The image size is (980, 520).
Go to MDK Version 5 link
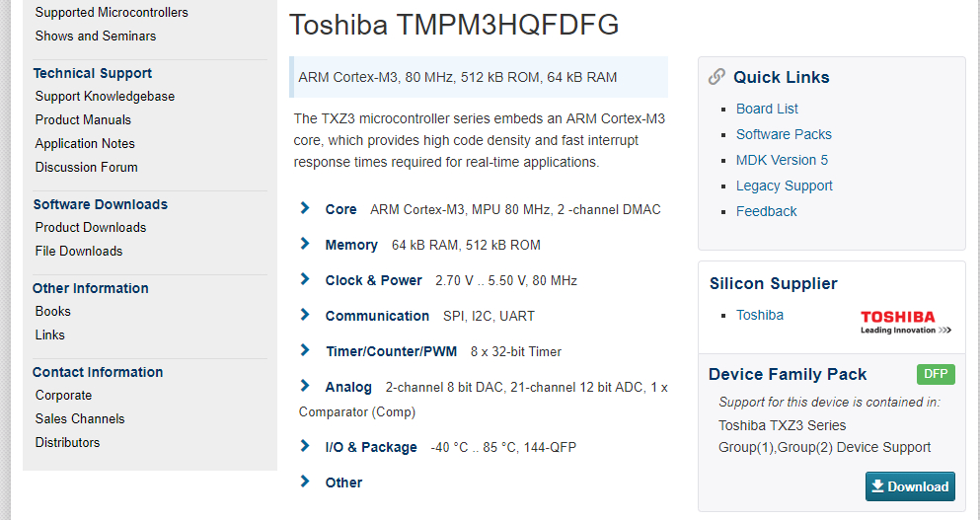(x=782, y=160)
